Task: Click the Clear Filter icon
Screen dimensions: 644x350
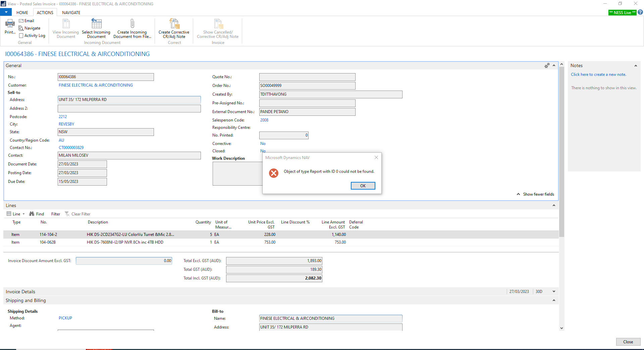Action: pyautogui.click(x=67, y=214)
